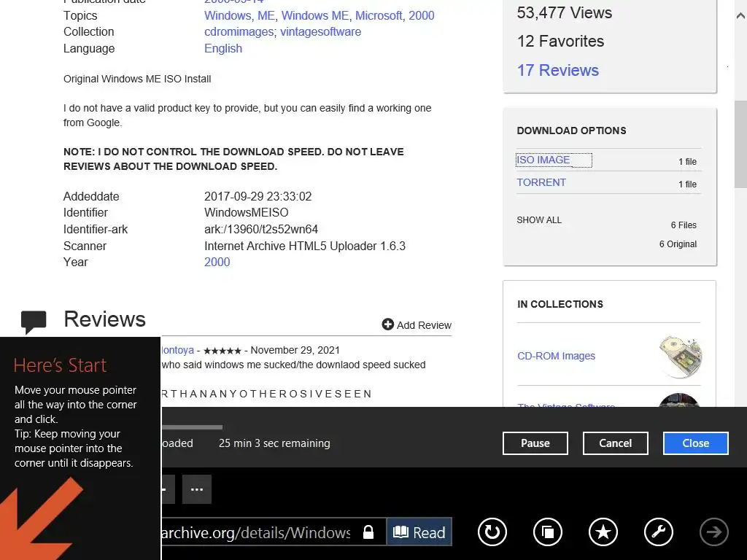Click the scrollbar up arrow
Viewport: 747px width, 560px height.
pyautogui.click(x=740, y=16)
